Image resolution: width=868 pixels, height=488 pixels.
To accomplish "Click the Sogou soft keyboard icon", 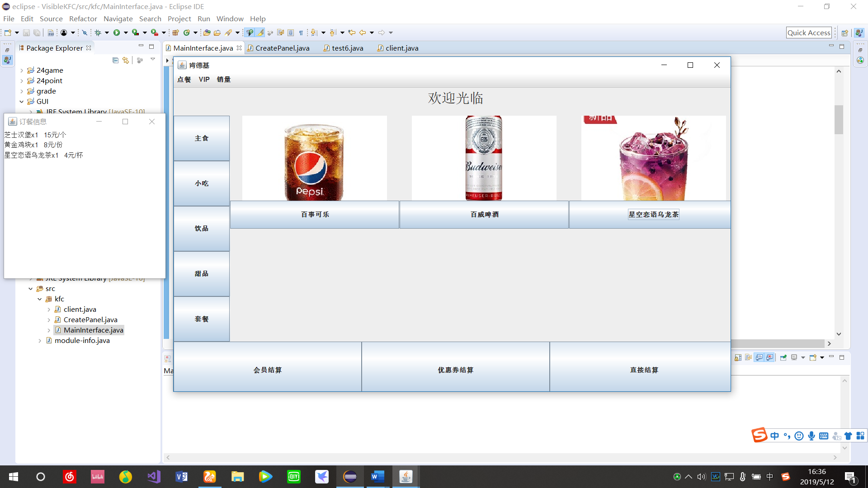I will 824,436.
